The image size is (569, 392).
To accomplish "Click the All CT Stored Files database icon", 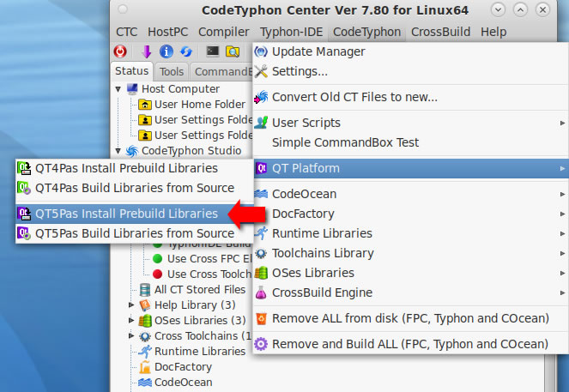I will [x=145, y=290].
